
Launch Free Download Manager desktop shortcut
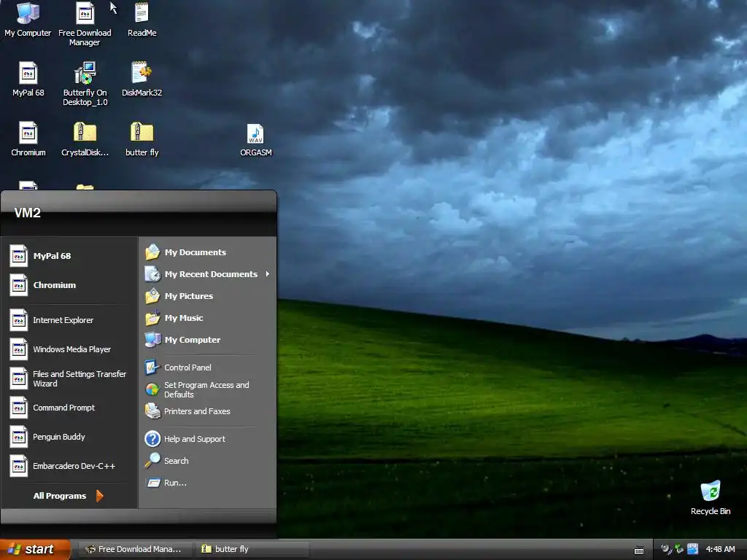click(x=85, y=24)
